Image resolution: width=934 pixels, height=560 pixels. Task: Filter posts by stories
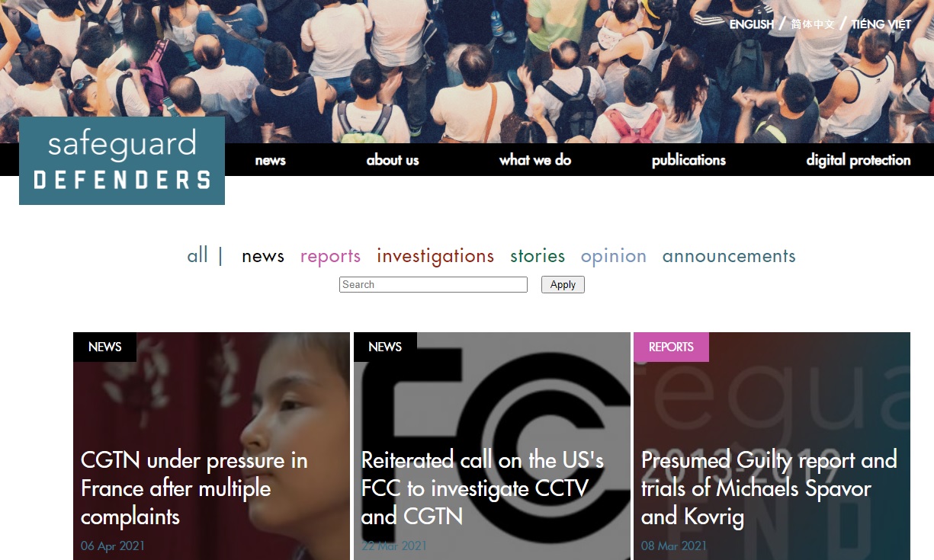coord(538,256)
